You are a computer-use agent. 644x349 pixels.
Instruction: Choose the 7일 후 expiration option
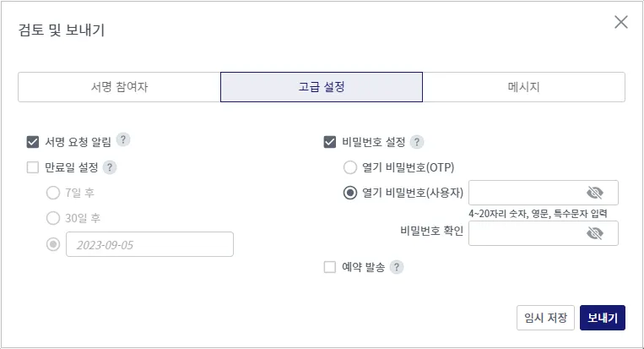click(x=54, y=193)
